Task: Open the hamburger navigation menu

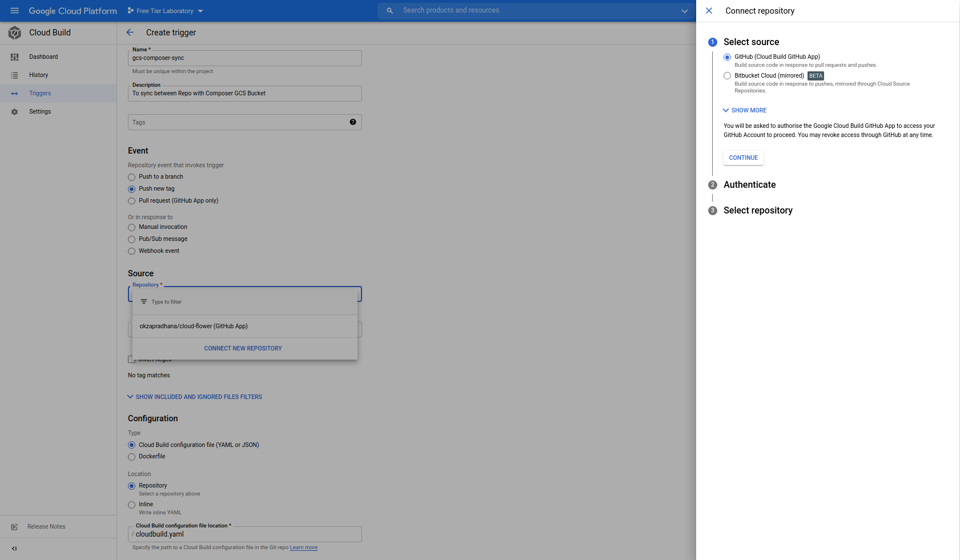Action: coord(15,11)
